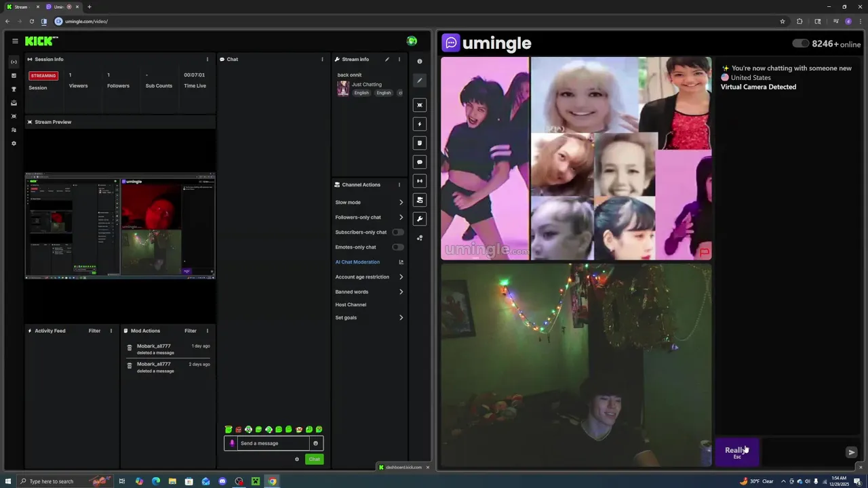Click the info icon in the right widget strip
Image resolution: width=868 pixels, height=488 pixels.
click(x=420, y=62)
